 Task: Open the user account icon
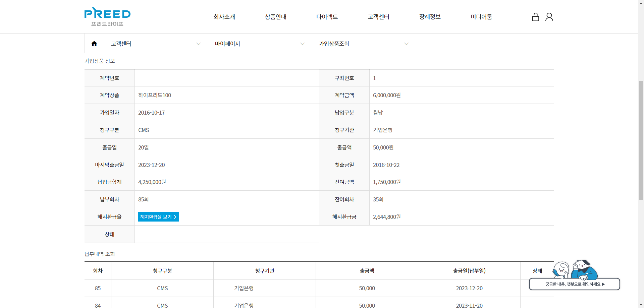tap(549, 17)
